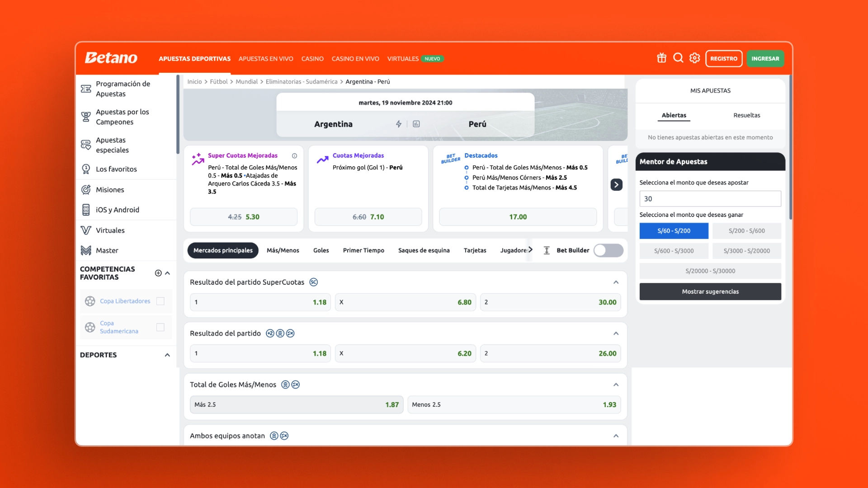Screen dimensions: 868x488
Task: Check the Copa Libertadores checkbox
Action: click(160, 301)
